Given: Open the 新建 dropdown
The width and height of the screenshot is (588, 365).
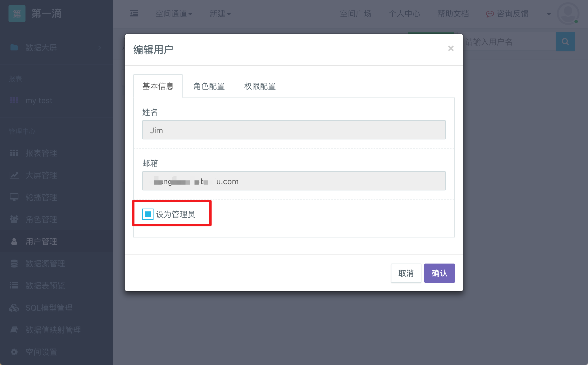Looking at the screenshot, I should click(x=220, y=14).
